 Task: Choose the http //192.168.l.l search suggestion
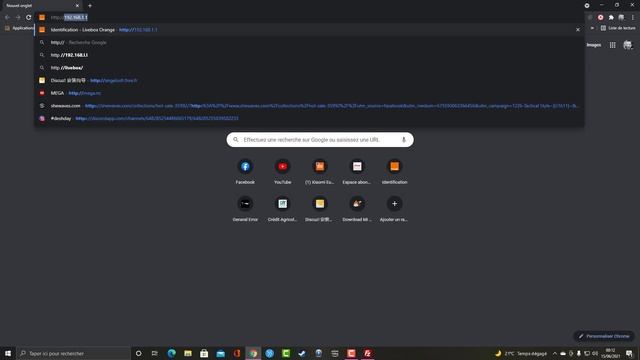point(309,55)
